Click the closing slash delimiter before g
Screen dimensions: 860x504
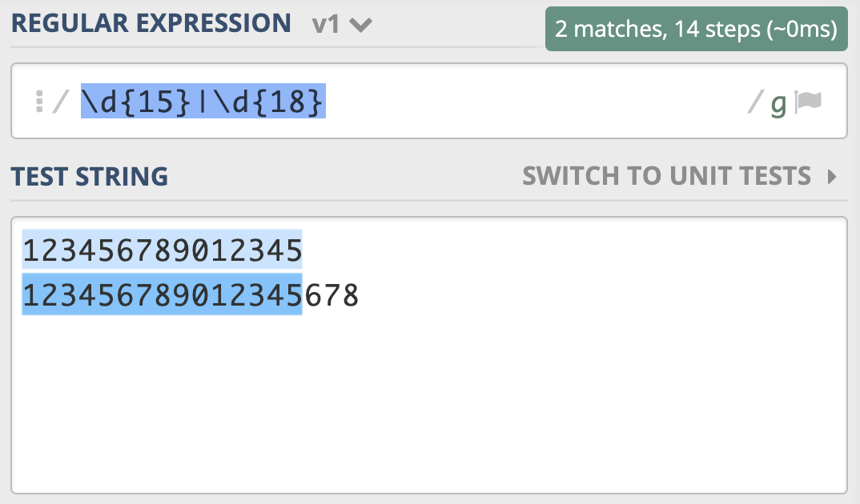[x=755, y=102]
